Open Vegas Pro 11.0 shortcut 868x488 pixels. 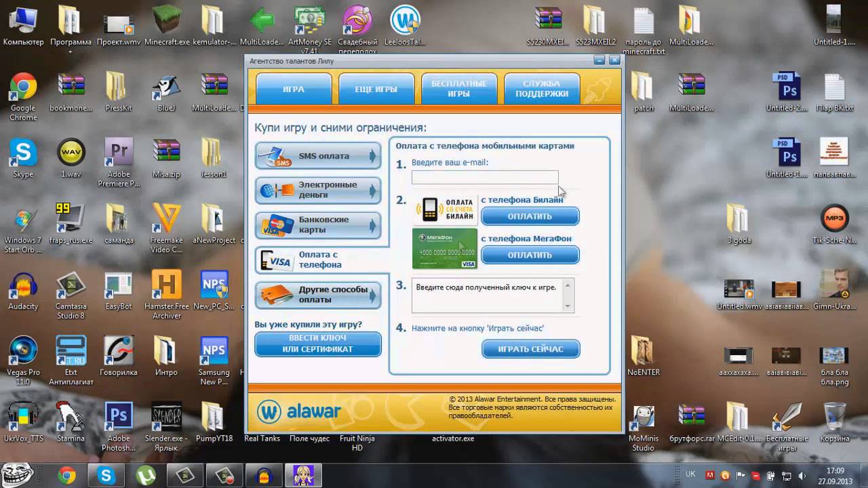pos(23,361)
